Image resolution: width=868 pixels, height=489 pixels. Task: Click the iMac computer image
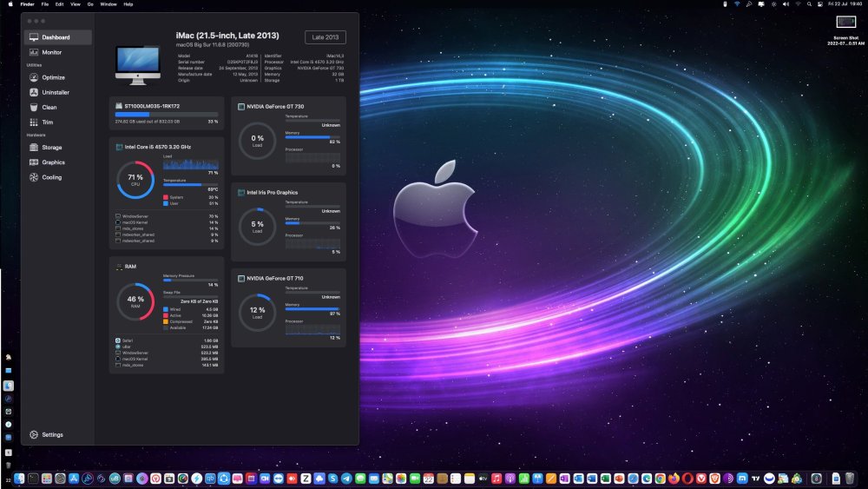pos(138,65)
